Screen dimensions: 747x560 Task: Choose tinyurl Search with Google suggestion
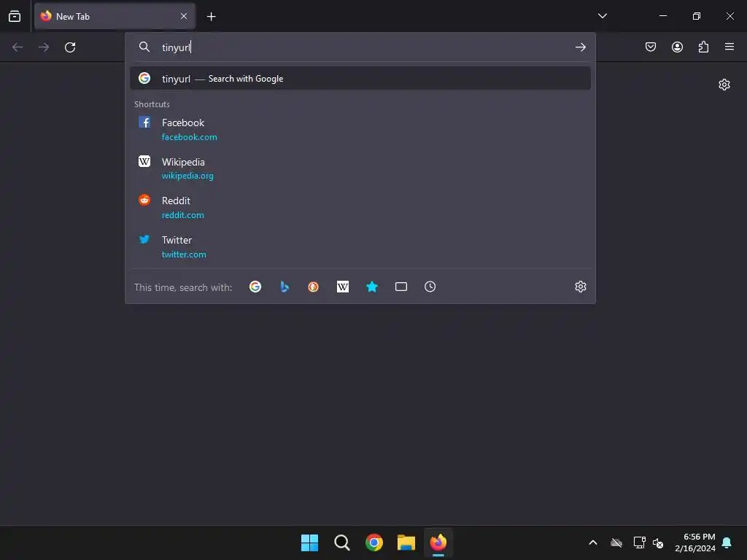[360, 79]
